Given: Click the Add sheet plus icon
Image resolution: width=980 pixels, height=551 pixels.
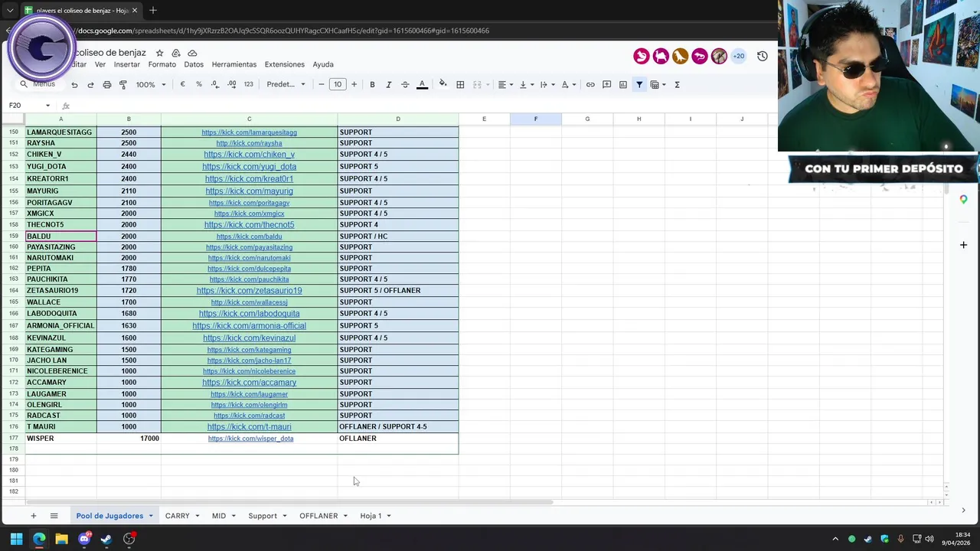Looking at the screenshot, I should [33, 516].
